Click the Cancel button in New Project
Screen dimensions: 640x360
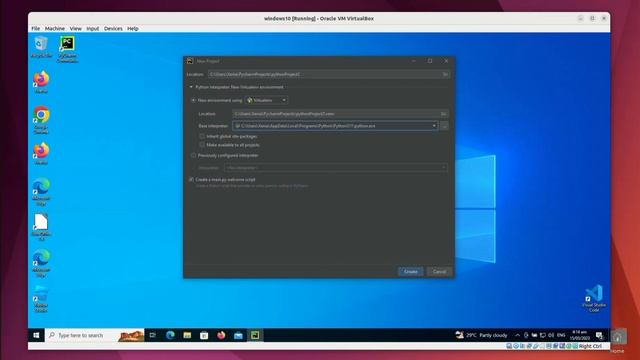[x=440, y=272]
